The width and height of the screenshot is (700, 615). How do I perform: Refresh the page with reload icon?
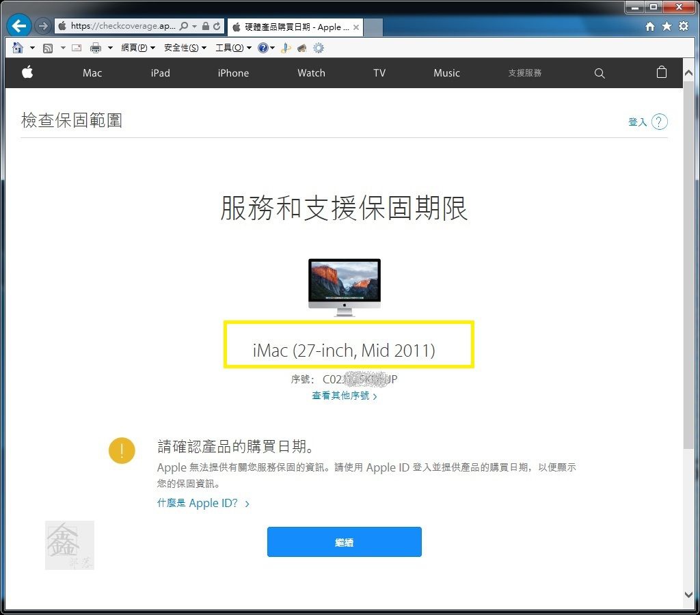point(217,26)
